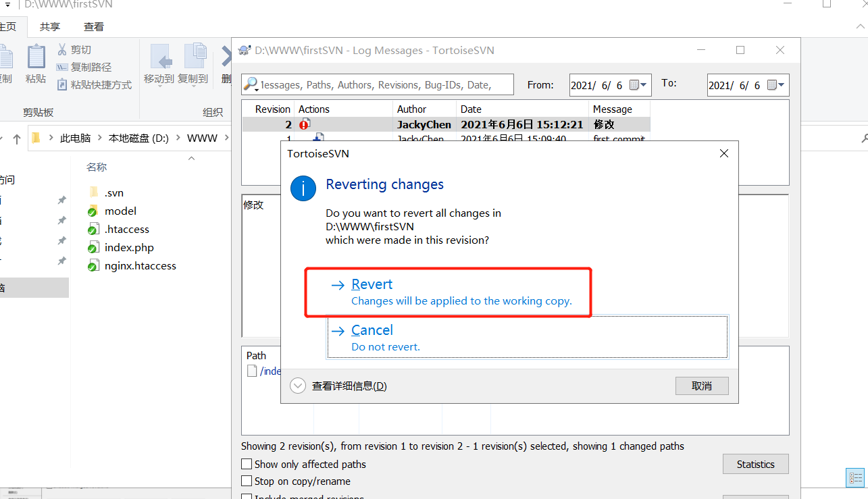Viewport: 868px width, 499px height.
Task: Close the TortoiseSVN Reverting changes dialog
Action: pos(724,153)
